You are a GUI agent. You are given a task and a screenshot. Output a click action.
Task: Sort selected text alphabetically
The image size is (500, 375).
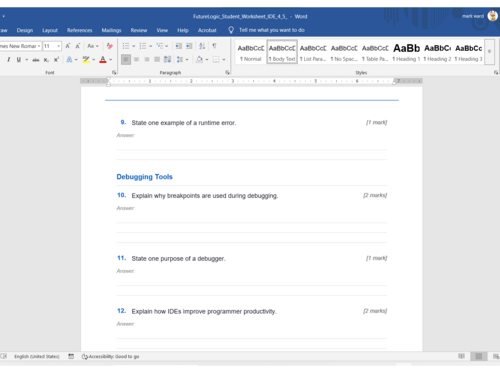point(202,46)
